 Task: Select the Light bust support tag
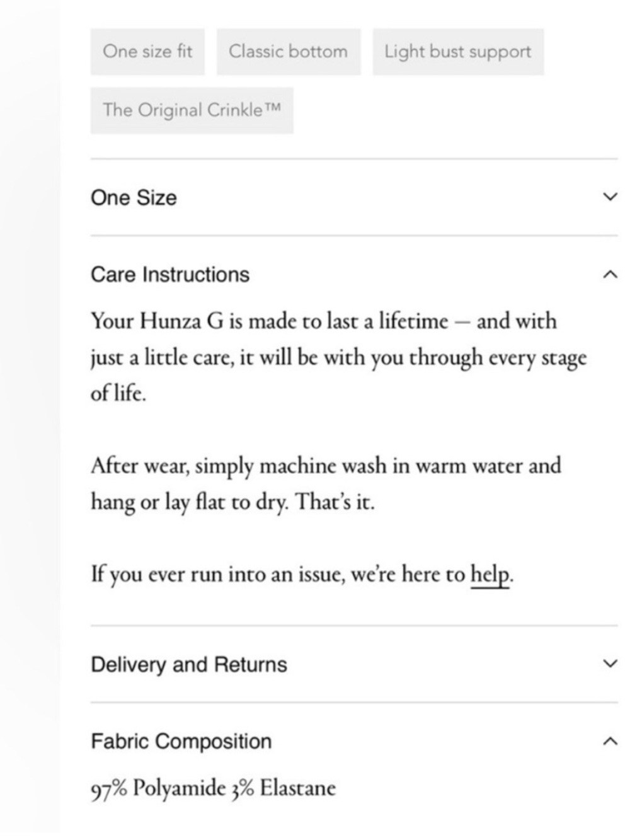pyautogui.click(x=458, y=52)
